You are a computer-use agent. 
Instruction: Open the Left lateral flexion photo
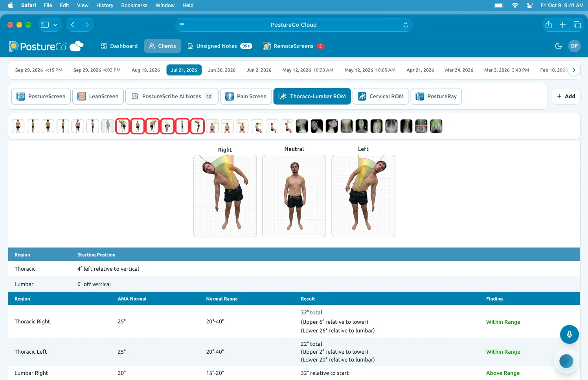click(363, 196)
